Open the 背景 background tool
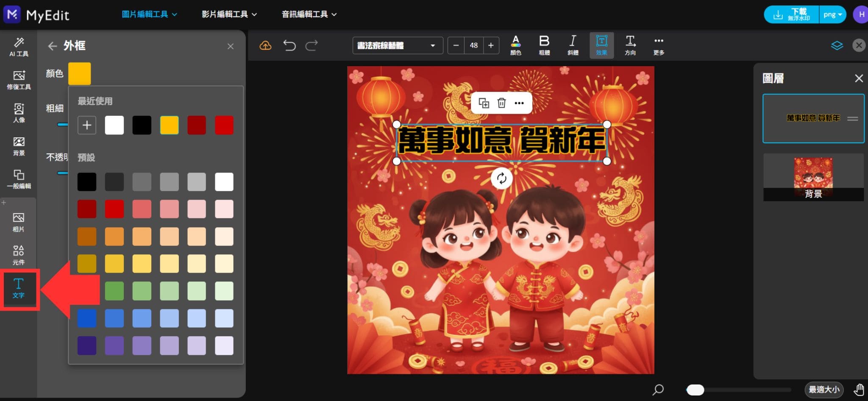Image resolution: width=868 pixels, height=401 pixels. (x=19, y=146)
